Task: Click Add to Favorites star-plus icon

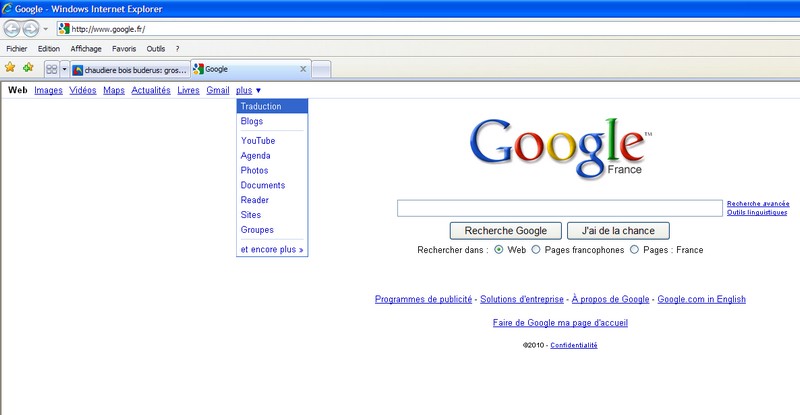Action: pos(28,67)
